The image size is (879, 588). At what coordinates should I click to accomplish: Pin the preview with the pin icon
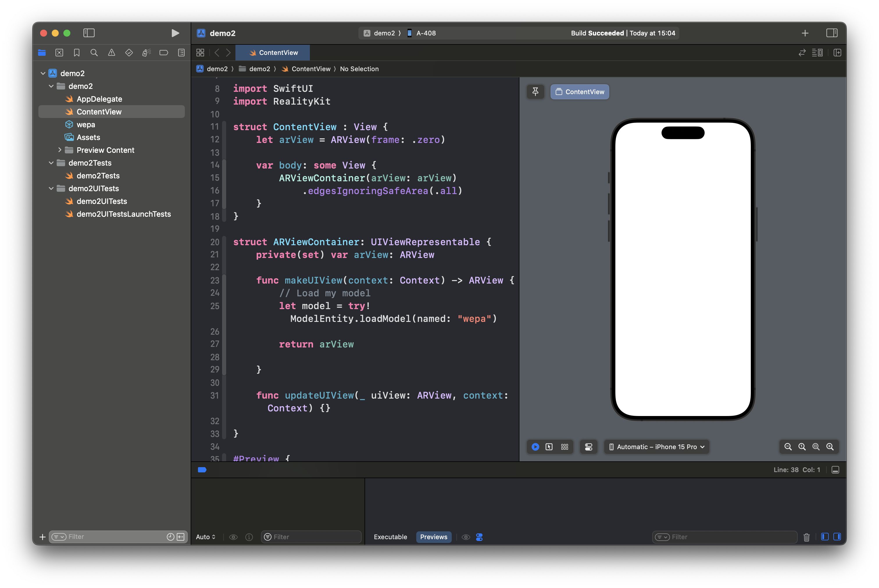point(535,92)
